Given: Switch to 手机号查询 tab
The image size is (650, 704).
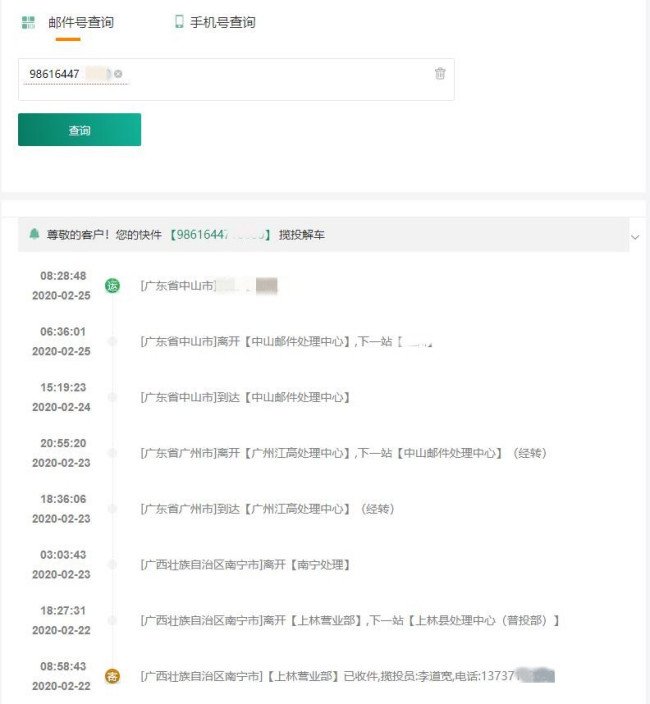Looking at the screenshot, I should 223,22.
